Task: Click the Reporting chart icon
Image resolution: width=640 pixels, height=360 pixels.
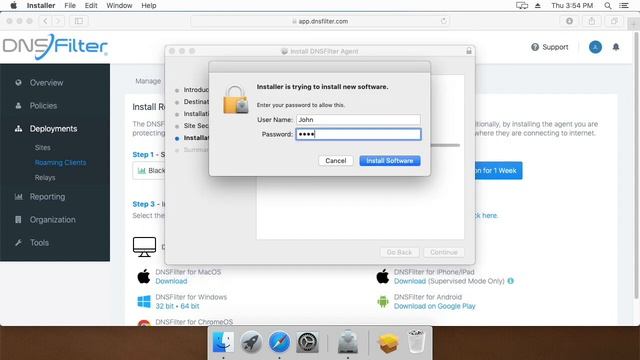Action: coord(18,197)
